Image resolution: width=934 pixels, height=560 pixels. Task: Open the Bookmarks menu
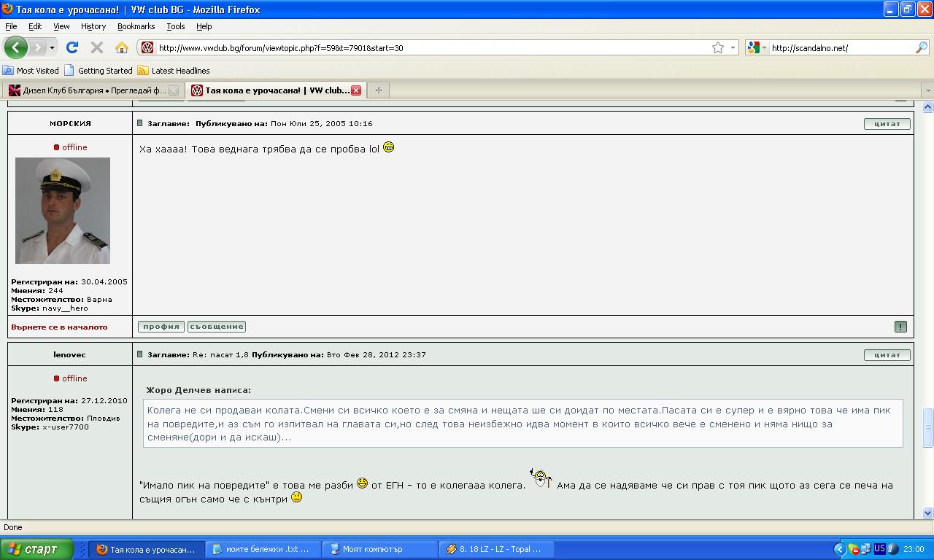[x=136, y=26]
